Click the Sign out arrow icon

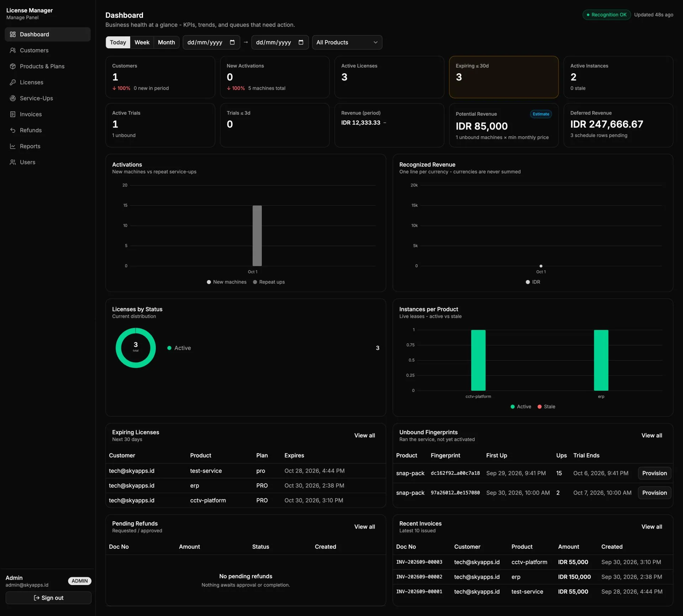(x=37, y=598)
